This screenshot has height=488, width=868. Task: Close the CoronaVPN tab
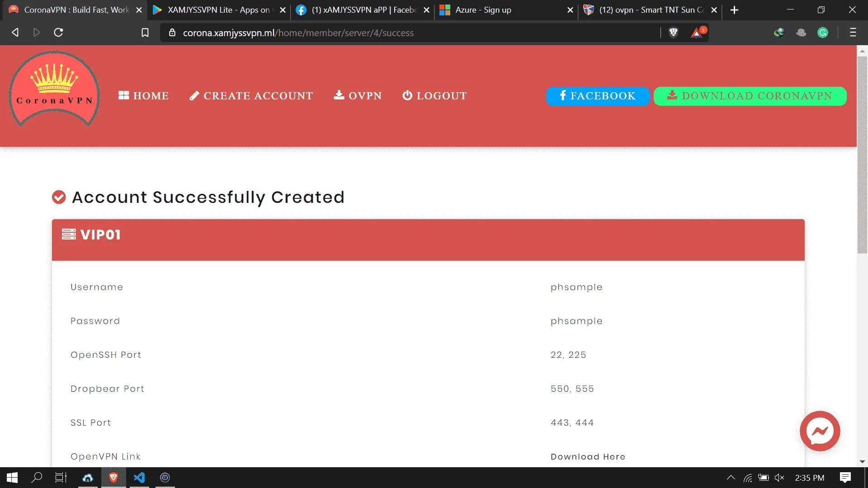point(139,10)
